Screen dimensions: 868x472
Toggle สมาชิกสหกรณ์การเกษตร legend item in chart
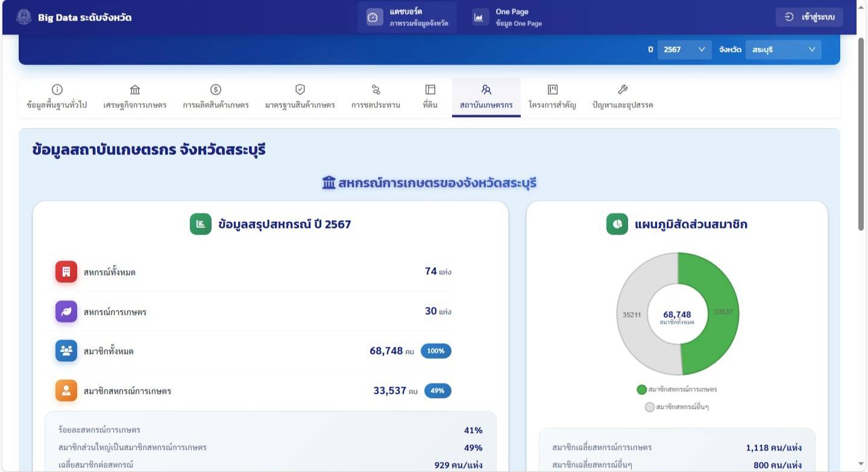click(x=677, y=389)
